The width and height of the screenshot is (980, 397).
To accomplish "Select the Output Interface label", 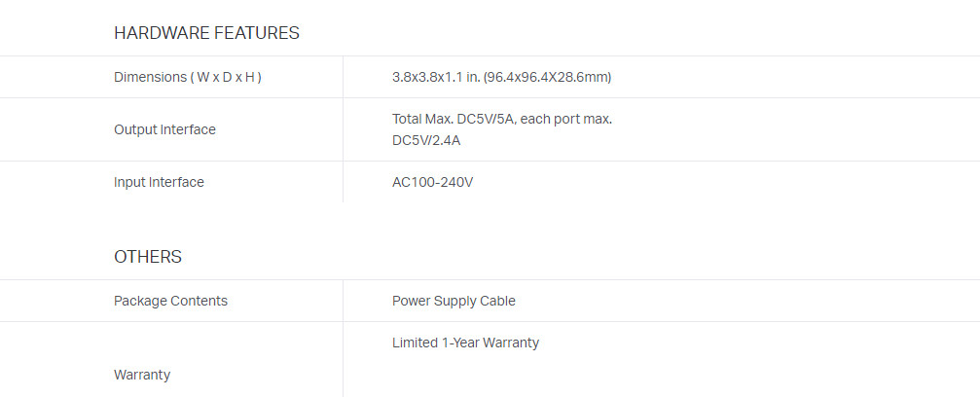I will point(164,130).
